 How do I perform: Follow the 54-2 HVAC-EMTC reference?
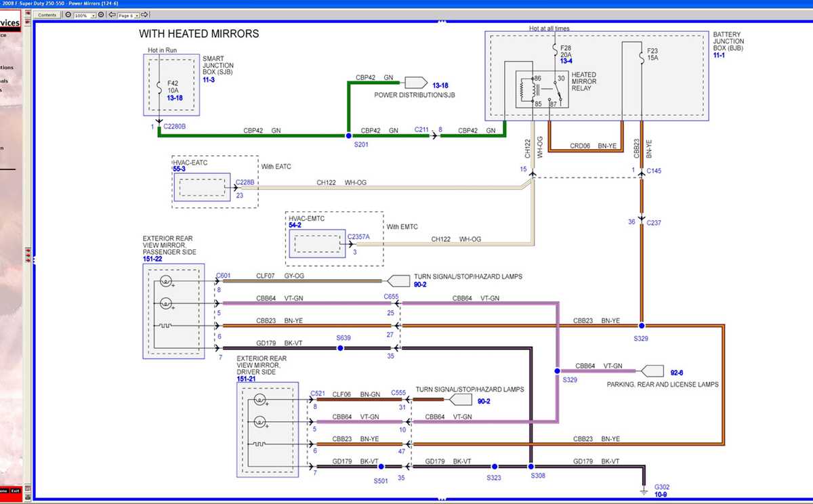tap(295, 224)
